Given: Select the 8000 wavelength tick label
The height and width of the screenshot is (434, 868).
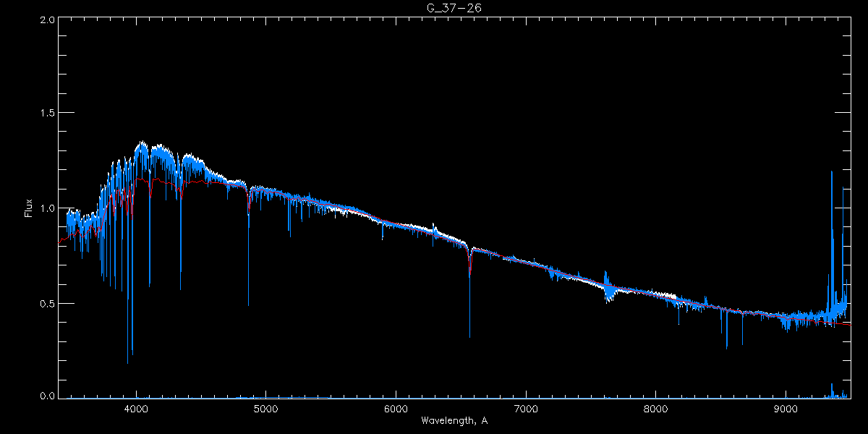Looking at the screenshot, I should click(x=655, y=409).
